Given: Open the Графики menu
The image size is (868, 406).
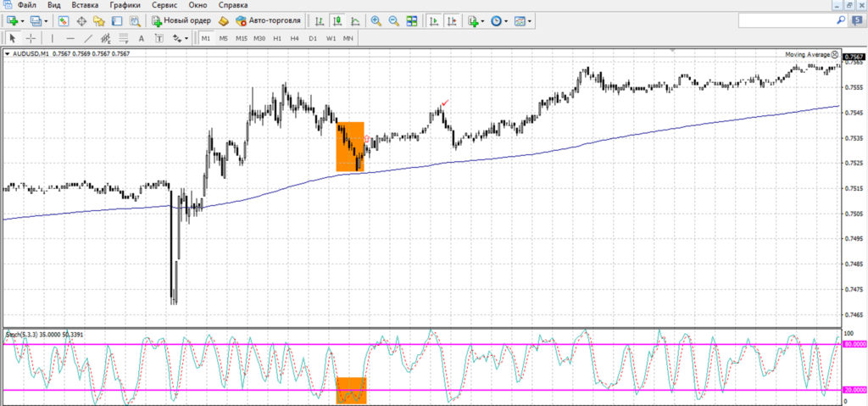Looking at the screenshot, I should coord(123,5).
